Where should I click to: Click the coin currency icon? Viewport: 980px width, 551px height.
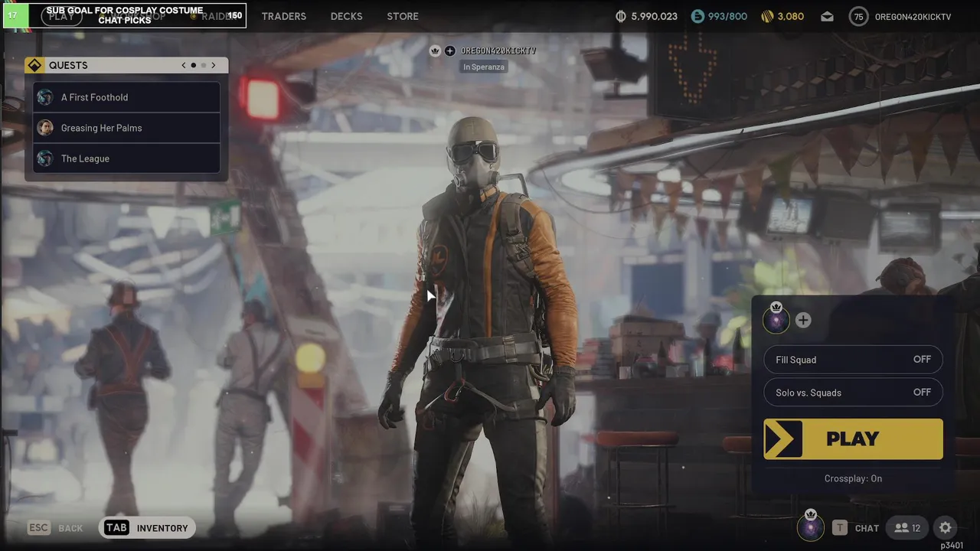(621, 16)
